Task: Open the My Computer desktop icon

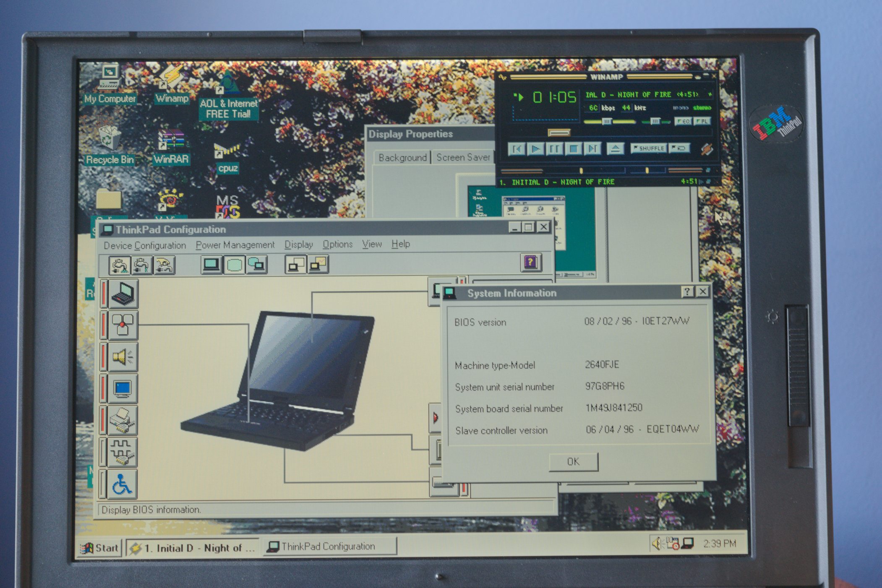Action: coord(110,84)
